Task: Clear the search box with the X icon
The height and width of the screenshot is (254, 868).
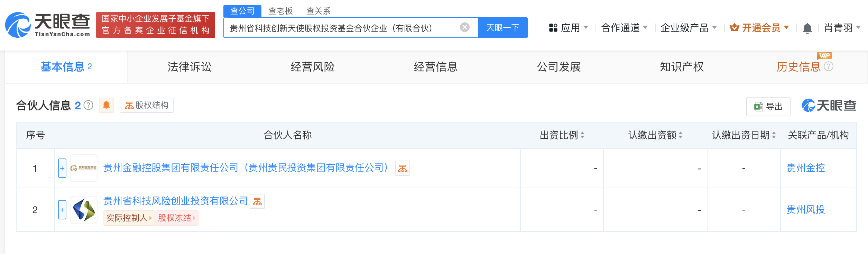Action: pos(465,27)
